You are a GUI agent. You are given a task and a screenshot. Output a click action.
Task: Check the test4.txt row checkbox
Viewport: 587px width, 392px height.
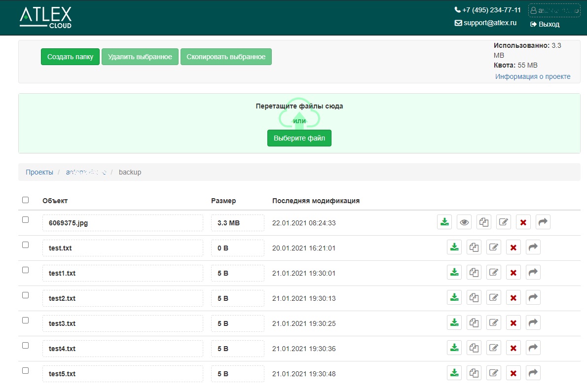(x=26, y=345)
